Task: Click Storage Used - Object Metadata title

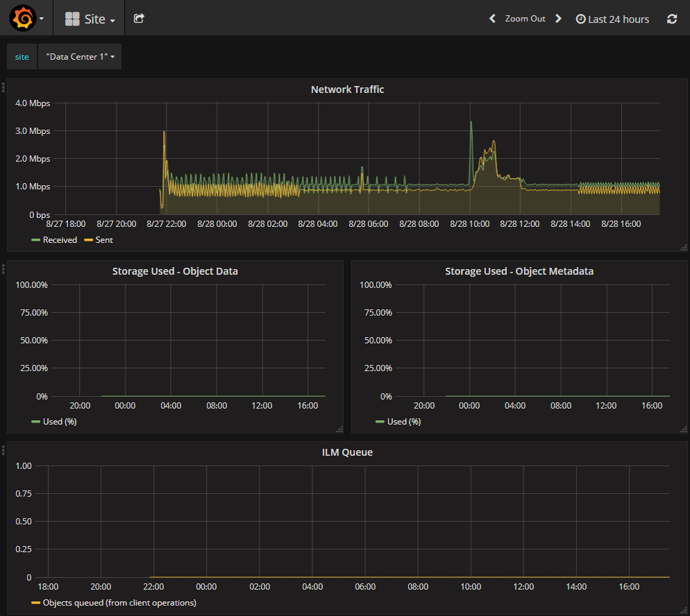Action: point(519,271)
